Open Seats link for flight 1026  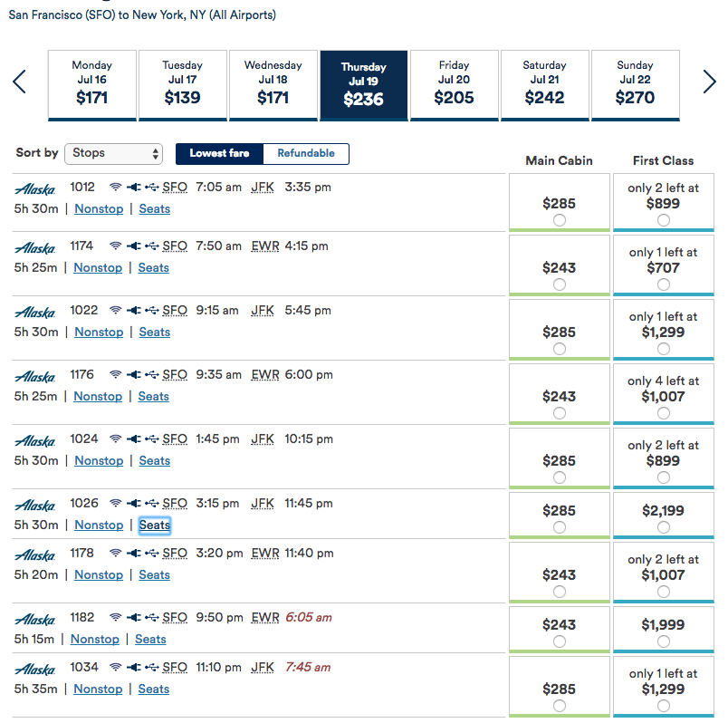coord(155,525)
